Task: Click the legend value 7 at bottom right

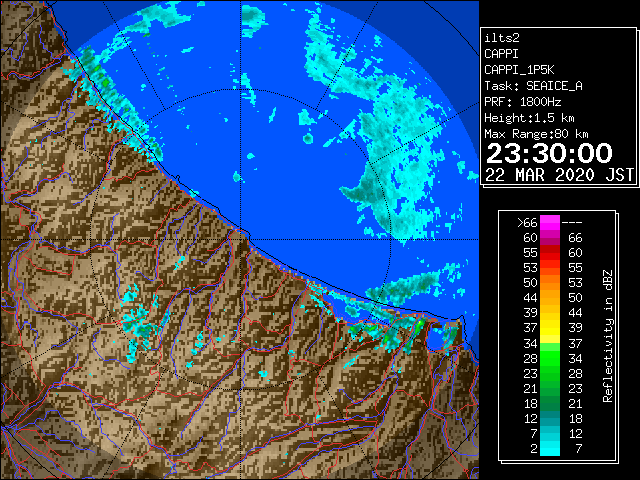Action: [x=578, y=449]
